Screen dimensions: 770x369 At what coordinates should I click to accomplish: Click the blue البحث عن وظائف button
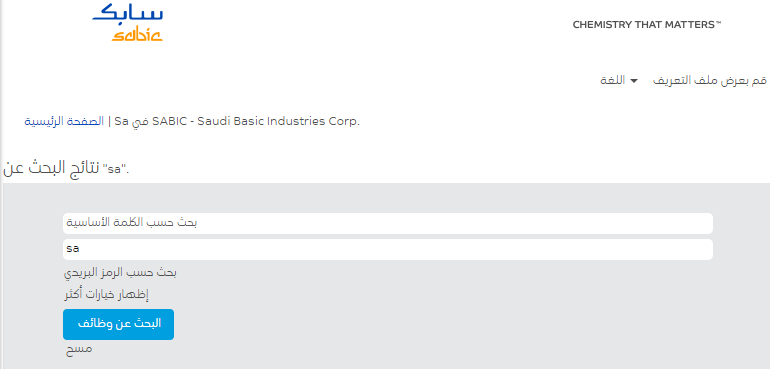point(118,324)
